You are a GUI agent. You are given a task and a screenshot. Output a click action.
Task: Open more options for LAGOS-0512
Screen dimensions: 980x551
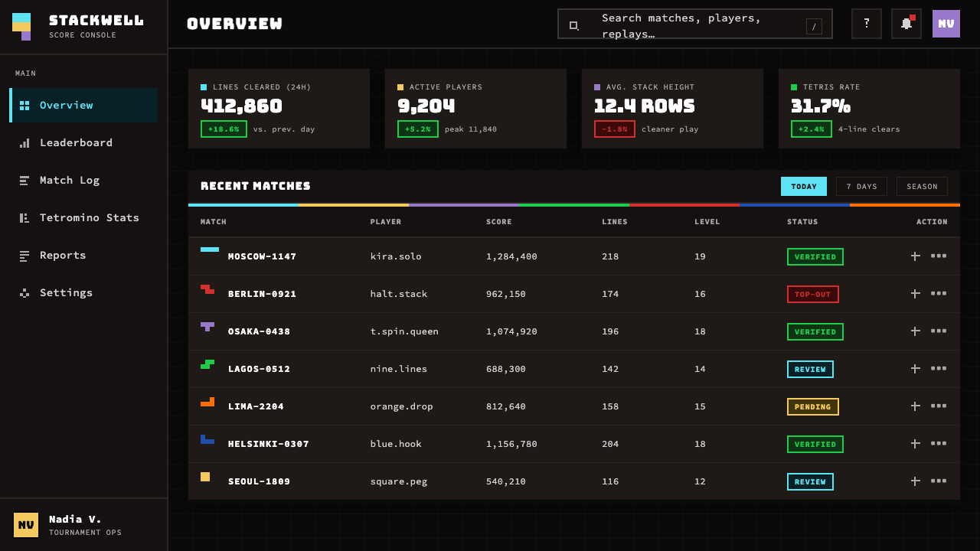click(939, 369)
